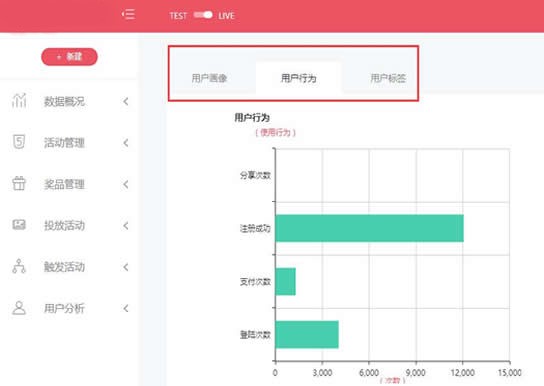This screenshot has height=386, width=544.
Task: Select the 用户行为 tab
Action: 298,78
